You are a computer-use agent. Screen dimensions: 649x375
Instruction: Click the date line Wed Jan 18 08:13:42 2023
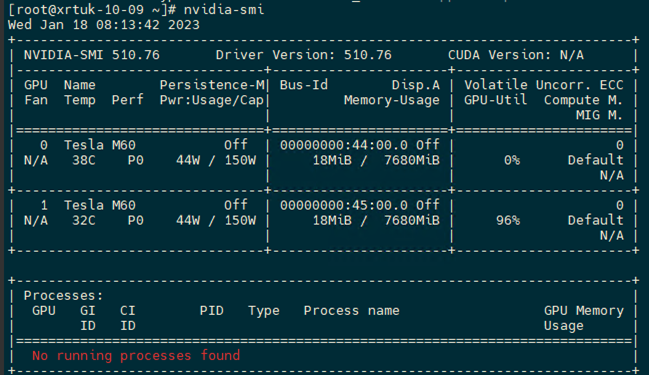click(103, 25)
